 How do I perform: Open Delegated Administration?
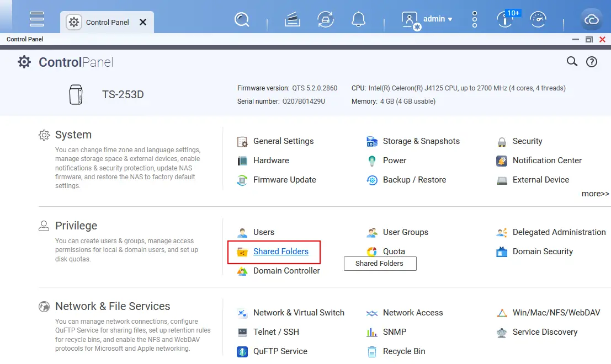551,232
